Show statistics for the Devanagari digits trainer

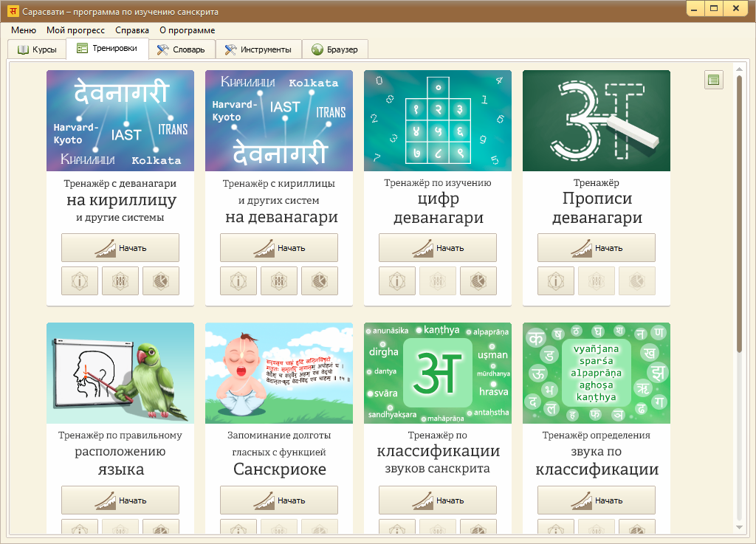(478, 281)
